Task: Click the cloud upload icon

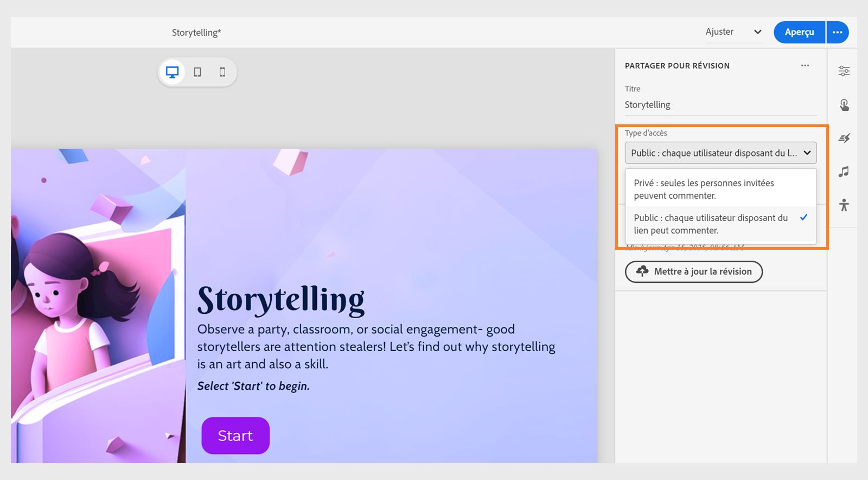Action: (x=642, y=271)
